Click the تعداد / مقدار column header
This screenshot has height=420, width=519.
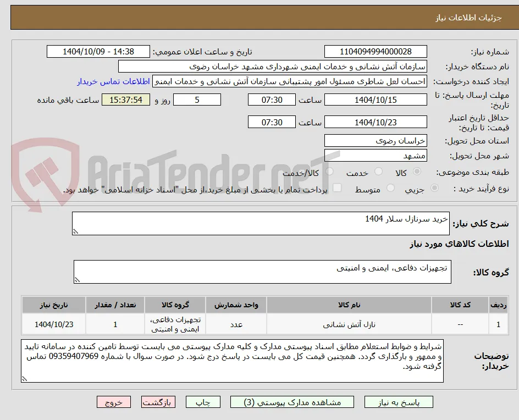click(x=115, y=305)
